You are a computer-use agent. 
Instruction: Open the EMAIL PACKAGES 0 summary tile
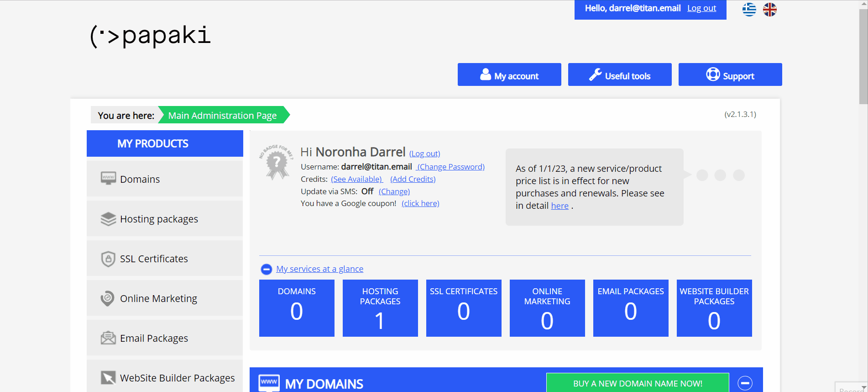[631, 308]
